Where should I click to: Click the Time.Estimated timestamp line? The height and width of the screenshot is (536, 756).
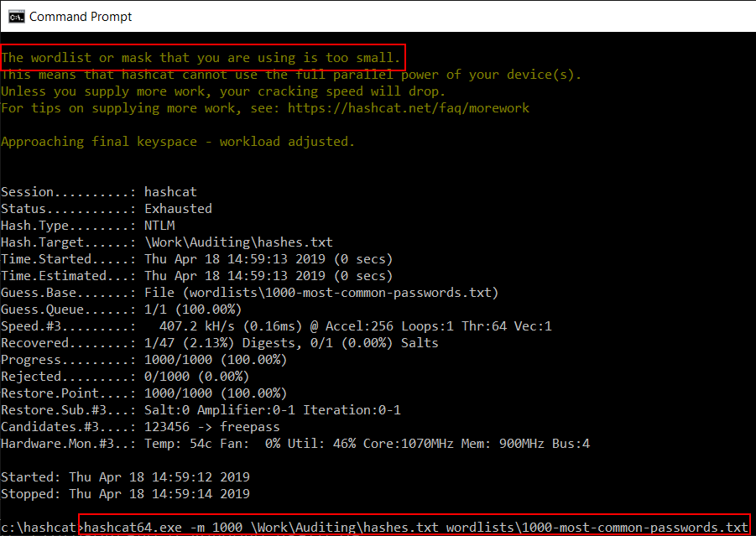pyautogui.click(x=196, y=276)
